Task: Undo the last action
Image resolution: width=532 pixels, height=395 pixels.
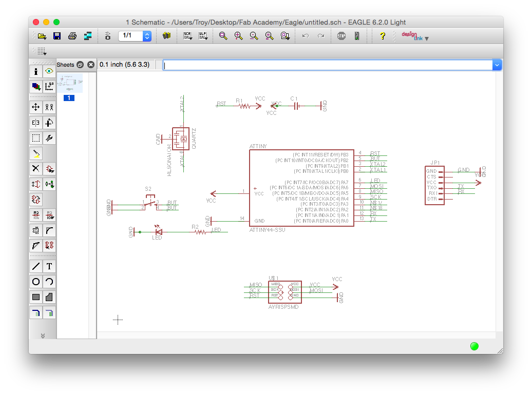Action: click(306, 36)
